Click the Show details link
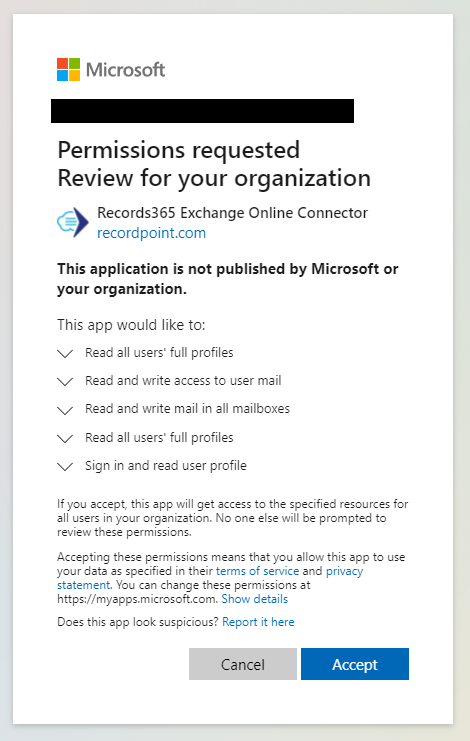 point(255,599)
